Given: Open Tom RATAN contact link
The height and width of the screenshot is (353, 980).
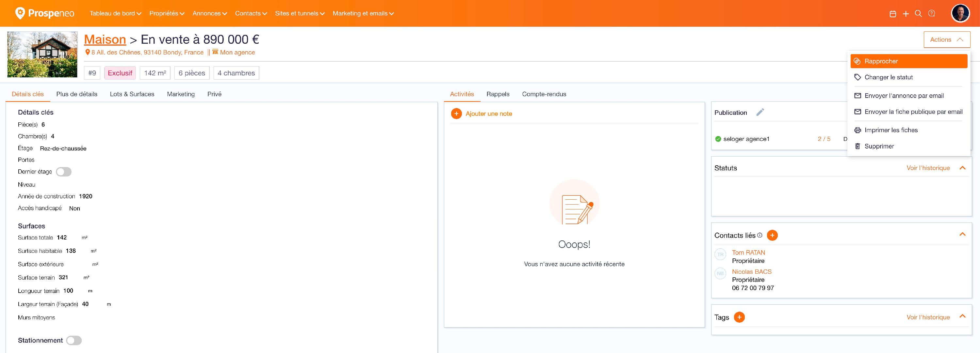Looking at the screenshot, I should (748, 252).
